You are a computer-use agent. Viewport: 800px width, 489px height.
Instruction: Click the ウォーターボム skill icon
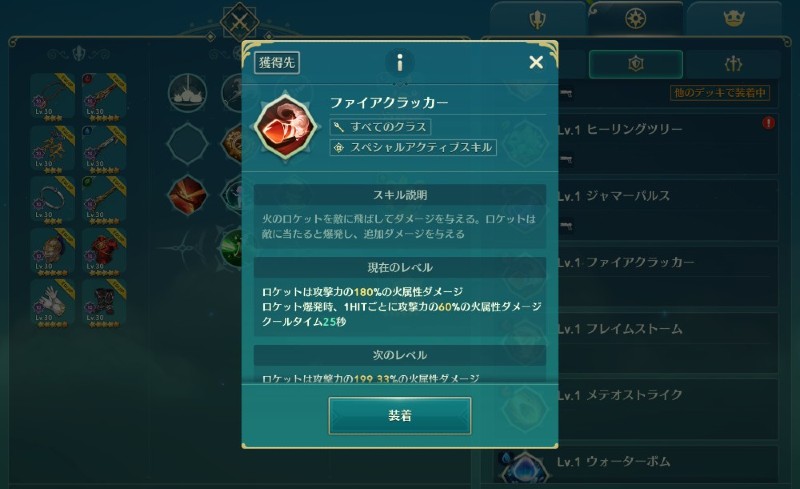pyautogui.click(x=524, y=468)
